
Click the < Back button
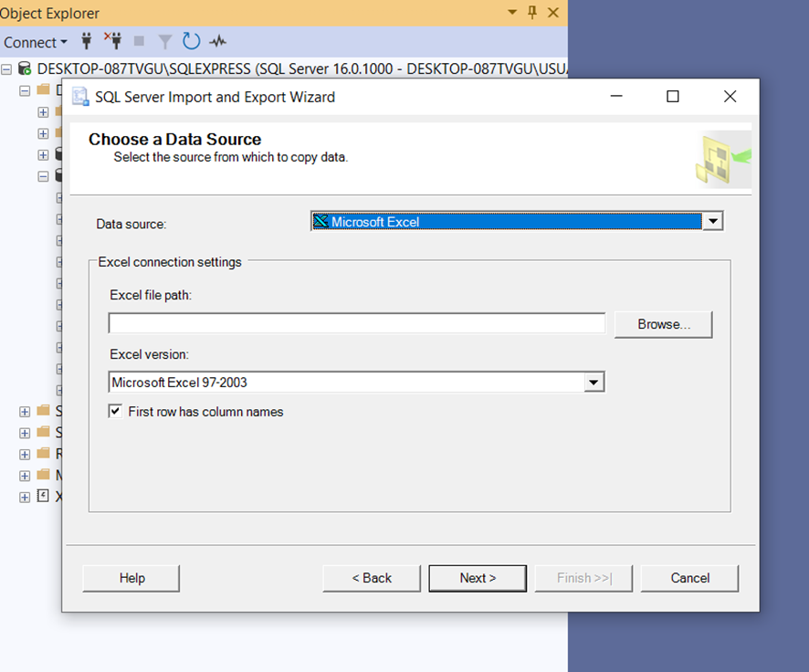click(372, 578)
